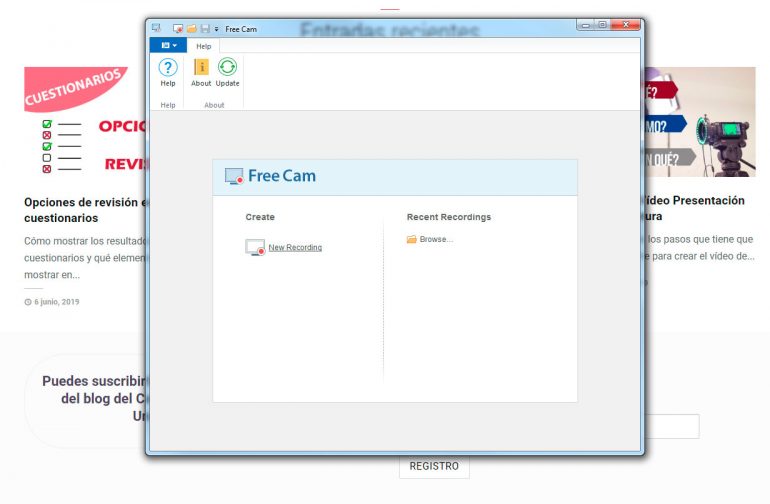Viewport: 770px width, 504px height.
Task: Click the REGISTRO button on the webpage
Action: click(x=434, y=466)
